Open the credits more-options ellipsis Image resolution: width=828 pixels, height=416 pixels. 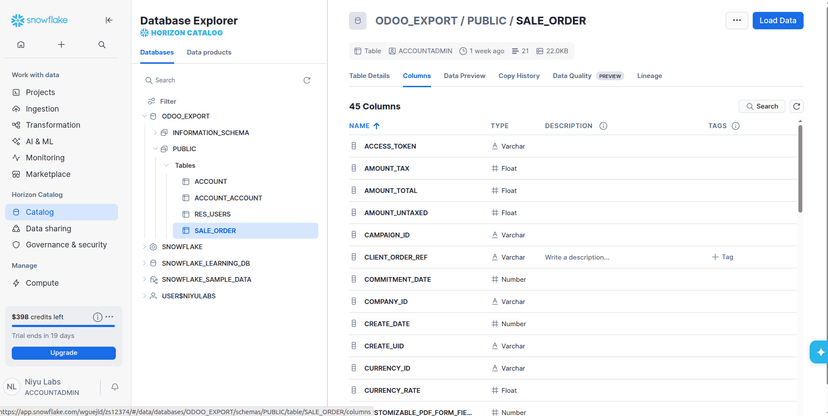coord(109,317)
